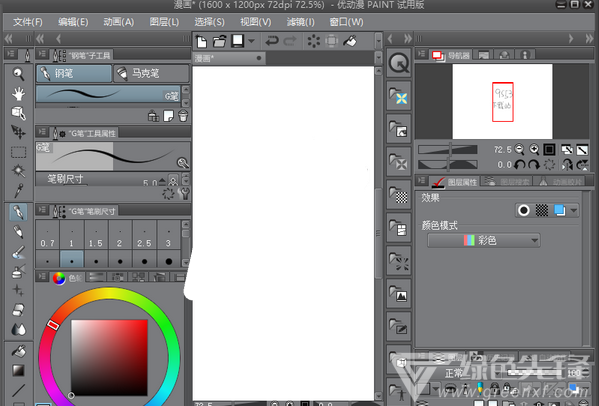Select the Zoom magnifier tool
The height and width of the screenshot is (406, 599).
(18, 74)
